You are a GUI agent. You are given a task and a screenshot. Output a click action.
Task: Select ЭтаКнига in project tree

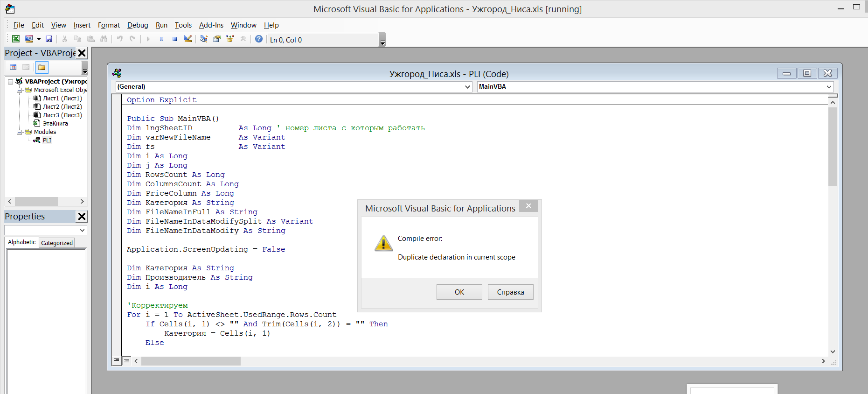[55, 124]
